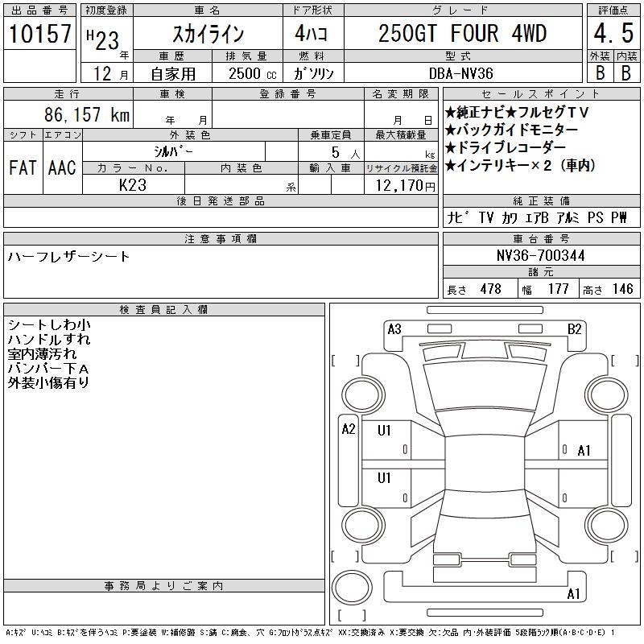This screenshot has height=644, width=644.
Task: Click the equipment code PS
Action: pos(596,217)
